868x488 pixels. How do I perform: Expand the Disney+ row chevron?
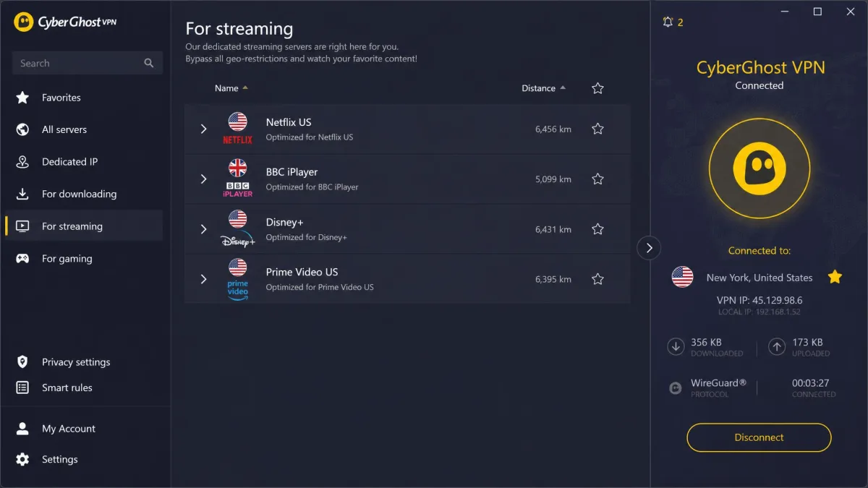(x=203, y=228)
